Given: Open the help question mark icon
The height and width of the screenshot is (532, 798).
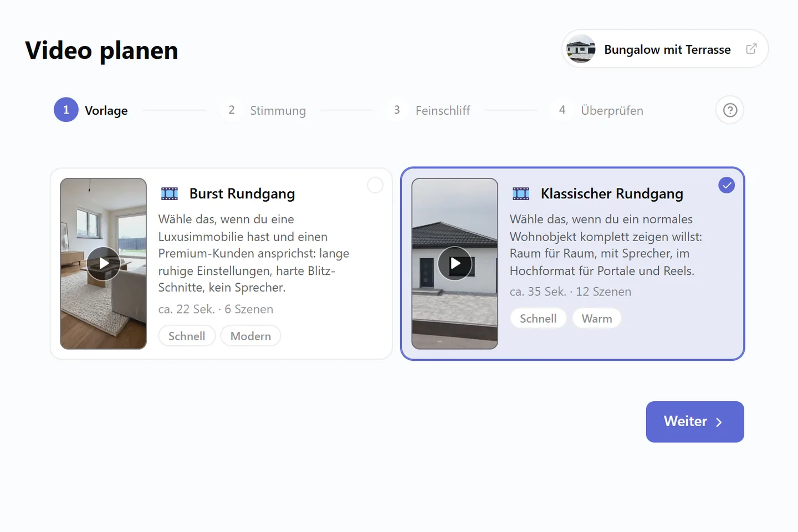Looking at the screenshot, I should (730, 110).
